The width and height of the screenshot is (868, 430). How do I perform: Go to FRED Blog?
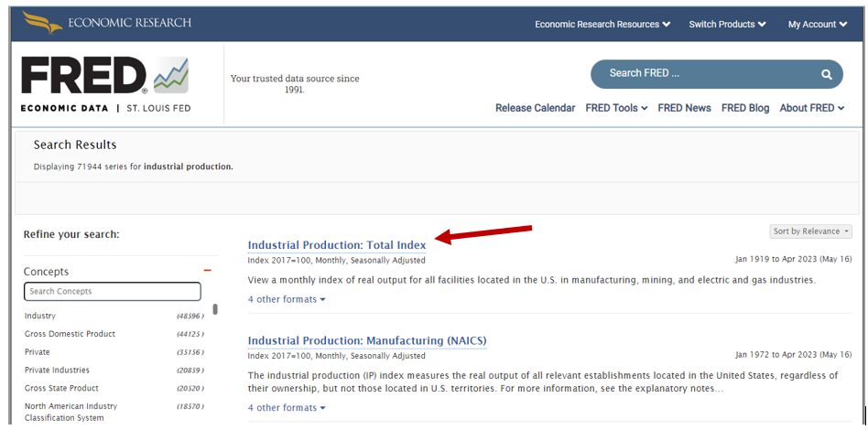[x=745, y=108]
